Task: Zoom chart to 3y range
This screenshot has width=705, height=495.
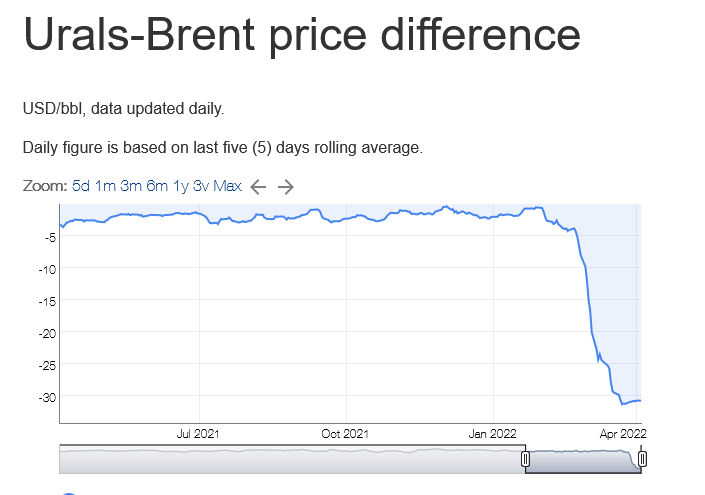Action: tap(201, 186)
